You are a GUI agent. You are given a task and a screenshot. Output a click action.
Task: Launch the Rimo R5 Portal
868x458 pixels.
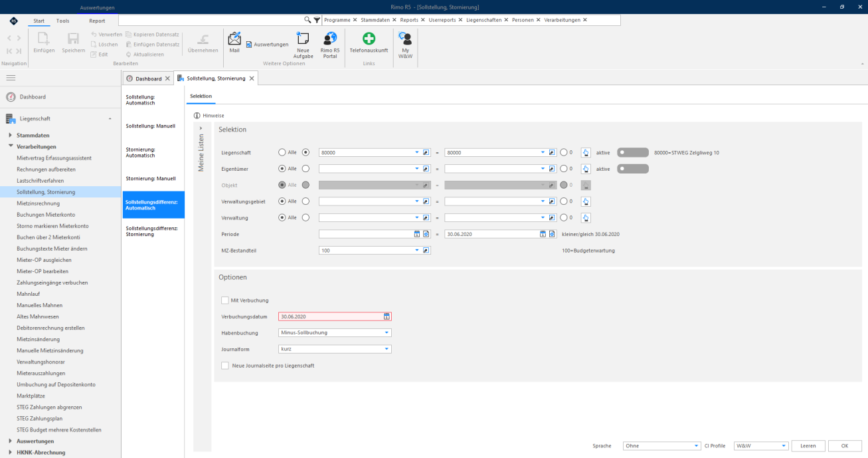tap(329, 45)
